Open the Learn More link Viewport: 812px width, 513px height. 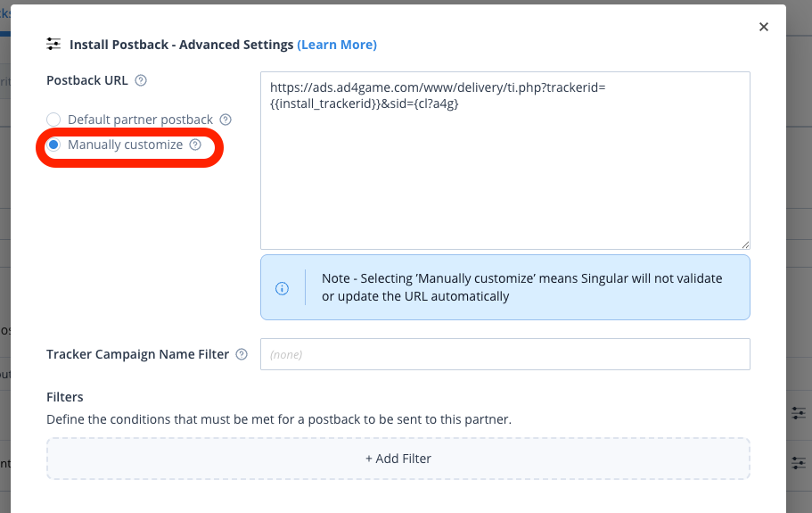coord(337,46)
